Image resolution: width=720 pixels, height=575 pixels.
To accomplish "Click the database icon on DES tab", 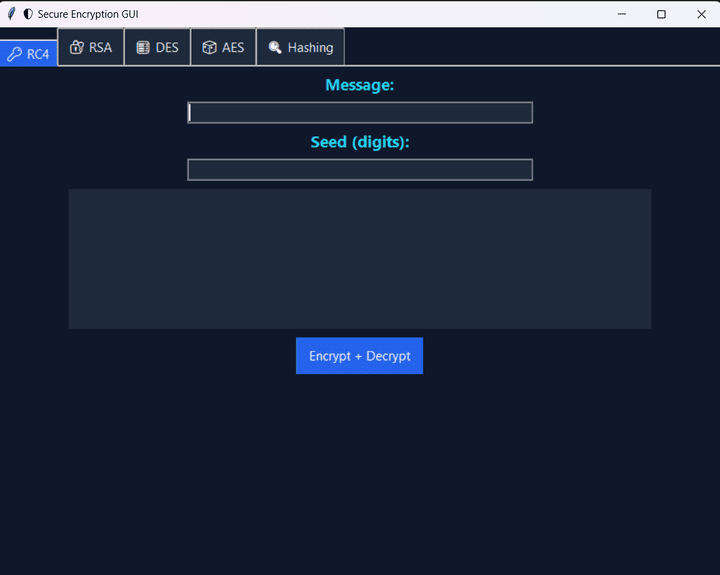I will tap(143, 47).
